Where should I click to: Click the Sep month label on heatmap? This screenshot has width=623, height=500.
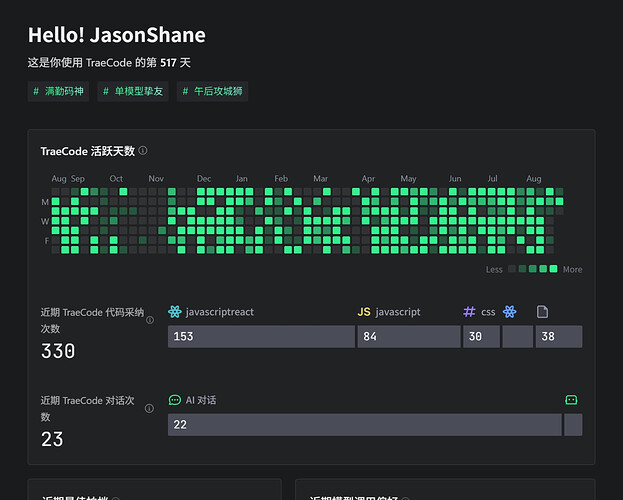78,179
